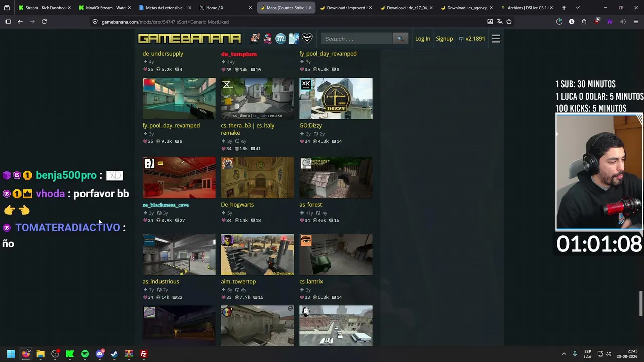Screen dimensions: 644x362
Task: Click the address bar URL
Action: (x=165, y=22)
